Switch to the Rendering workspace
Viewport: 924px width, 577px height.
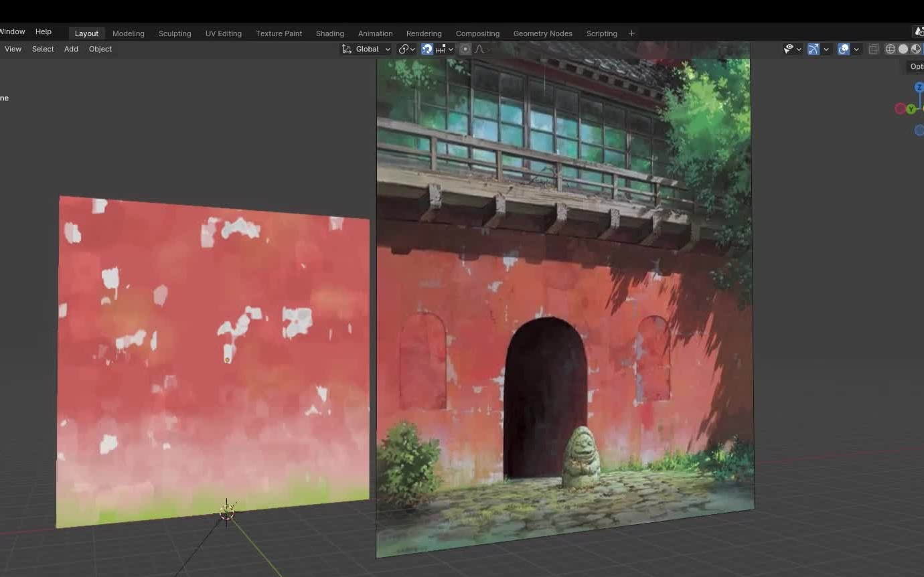(424, 33)
